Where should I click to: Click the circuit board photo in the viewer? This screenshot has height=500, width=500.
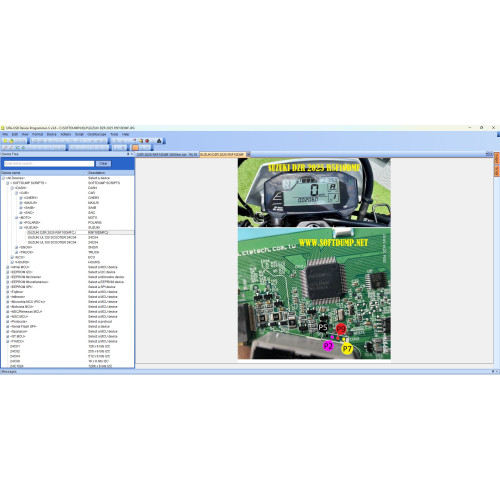point(314,294)
